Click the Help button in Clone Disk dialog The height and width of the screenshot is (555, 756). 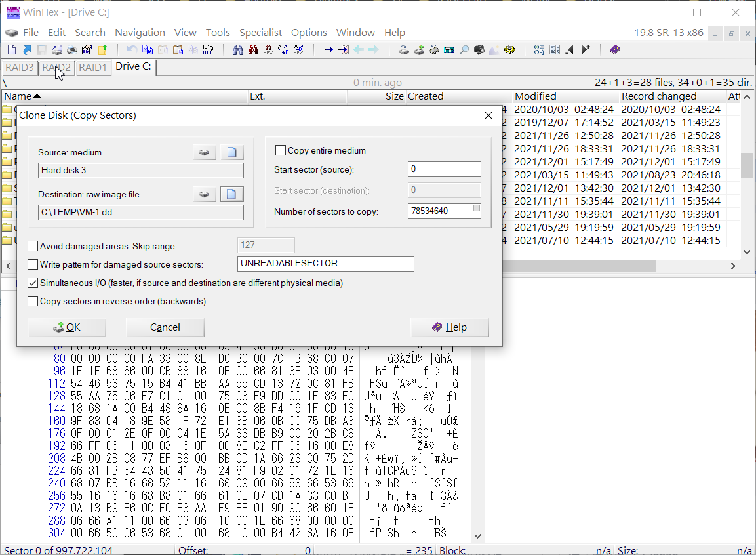(449, 327)
